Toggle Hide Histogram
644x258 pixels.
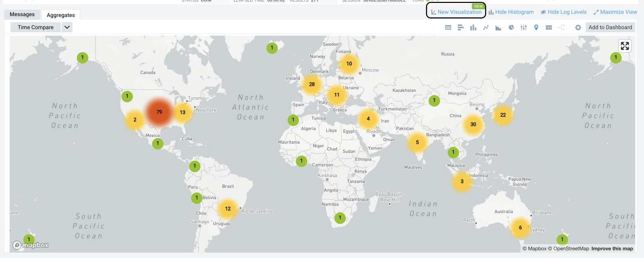coord(511,12)
